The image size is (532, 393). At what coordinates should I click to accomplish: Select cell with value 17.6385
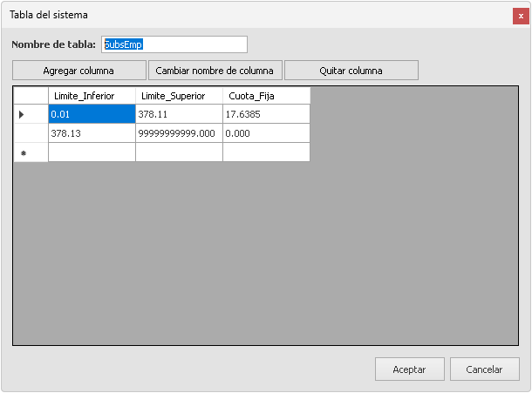pos(266,114)
